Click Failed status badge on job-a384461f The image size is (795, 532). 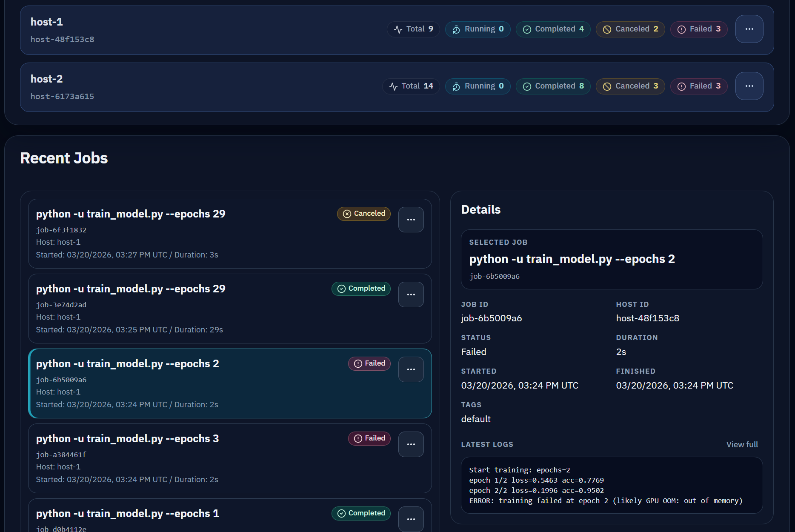369,438
